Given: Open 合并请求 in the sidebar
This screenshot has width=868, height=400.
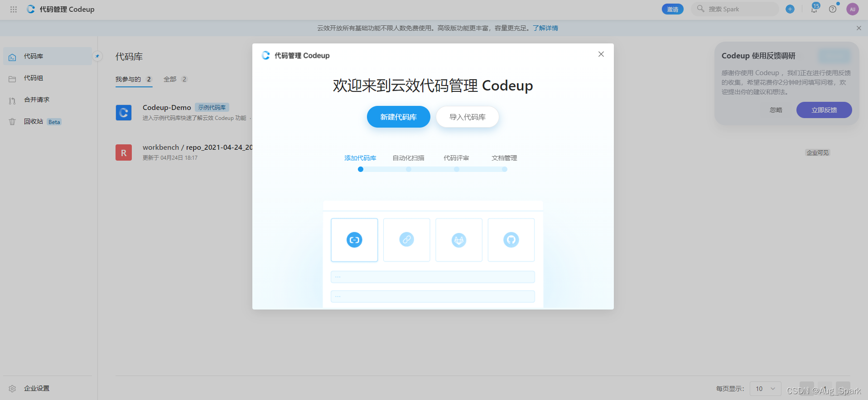Looking at the screenshot, I should [x=48, y=100].
